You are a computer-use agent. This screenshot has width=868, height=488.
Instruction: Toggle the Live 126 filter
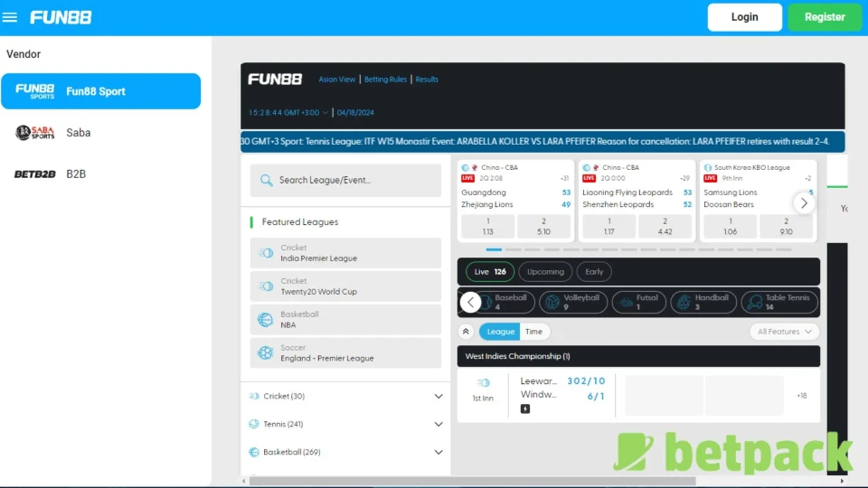490,271
